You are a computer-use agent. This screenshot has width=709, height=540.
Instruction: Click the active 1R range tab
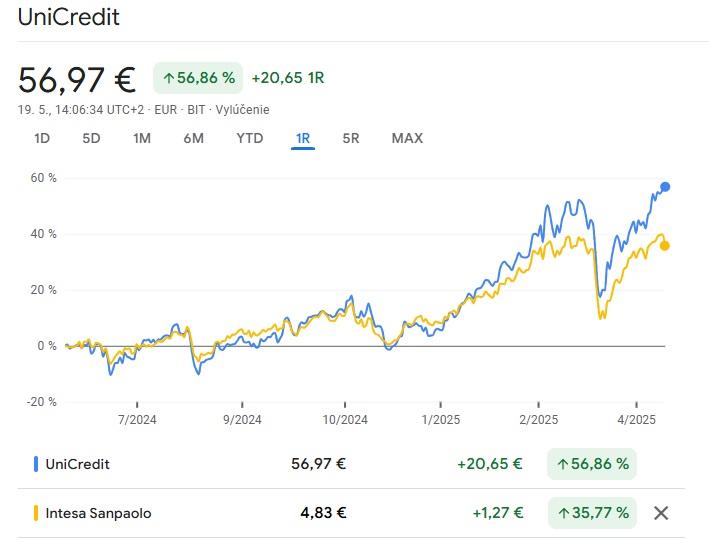[303, 138]
